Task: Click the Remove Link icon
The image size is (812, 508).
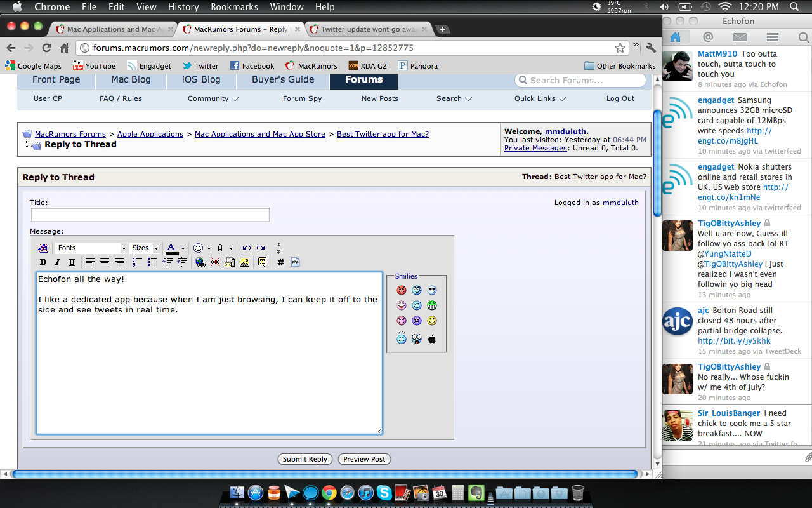Action: click(215, 262)
